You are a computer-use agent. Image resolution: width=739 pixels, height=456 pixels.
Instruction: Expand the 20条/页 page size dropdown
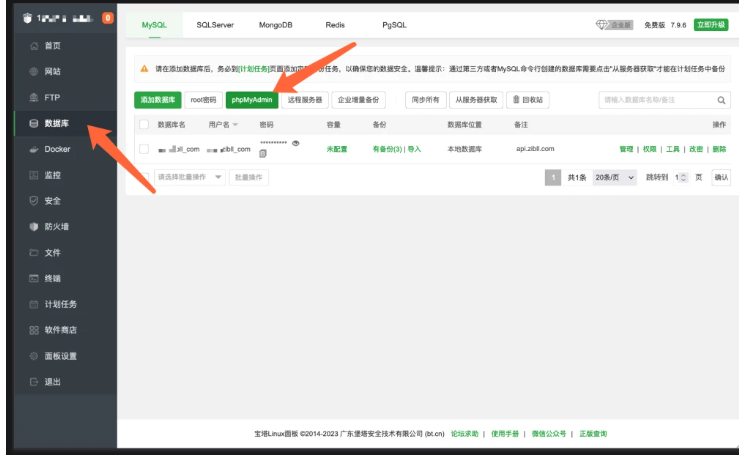pyautogui.click(x=614, y=177)
